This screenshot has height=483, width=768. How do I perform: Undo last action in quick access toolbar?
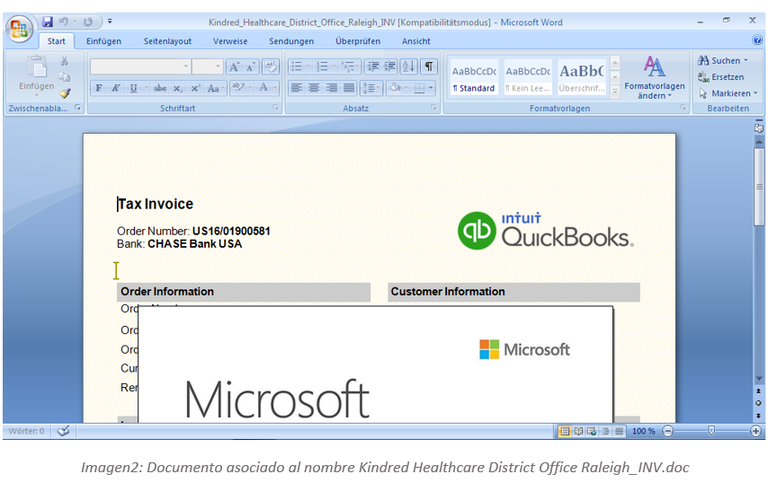pos(64,22)
